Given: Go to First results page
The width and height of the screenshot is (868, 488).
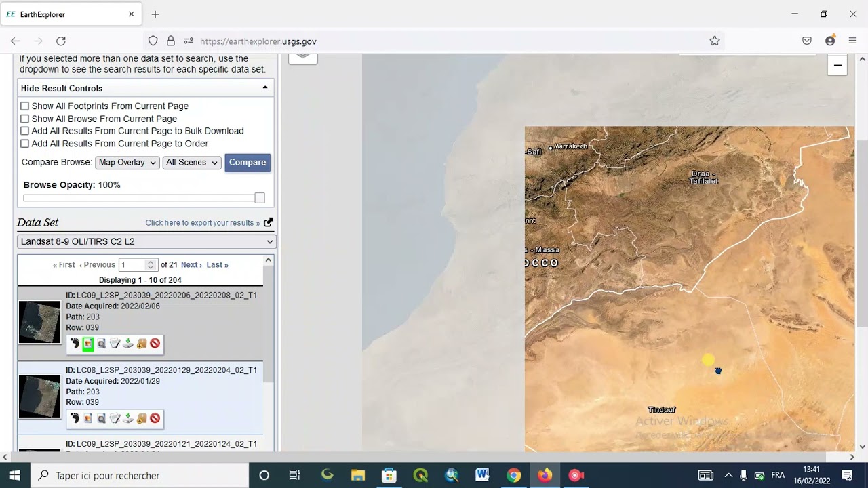Looking at the screenshot, I should [x=64, y=265].
